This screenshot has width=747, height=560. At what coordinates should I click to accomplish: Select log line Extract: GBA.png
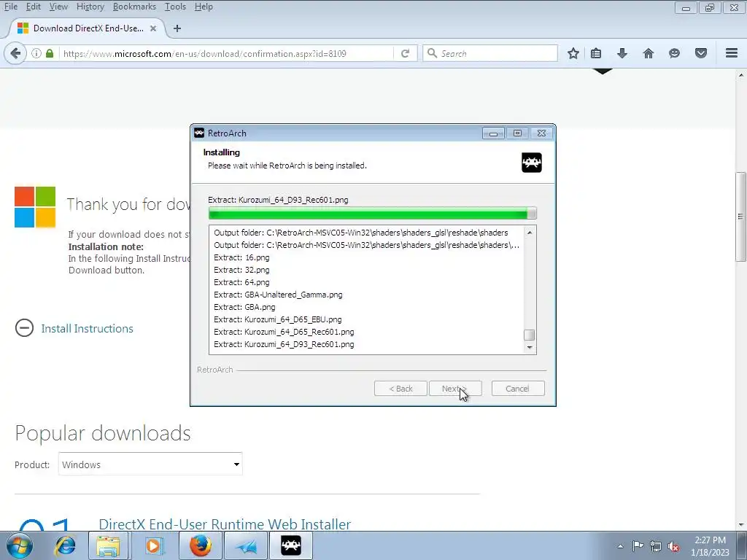244,307
